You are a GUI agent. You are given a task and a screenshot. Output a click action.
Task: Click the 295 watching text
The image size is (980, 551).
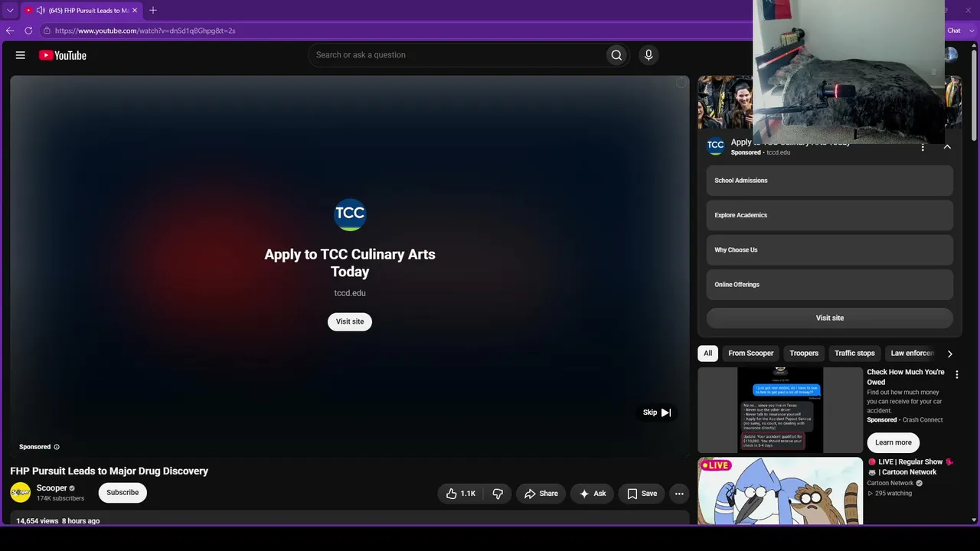click(893, 494)
